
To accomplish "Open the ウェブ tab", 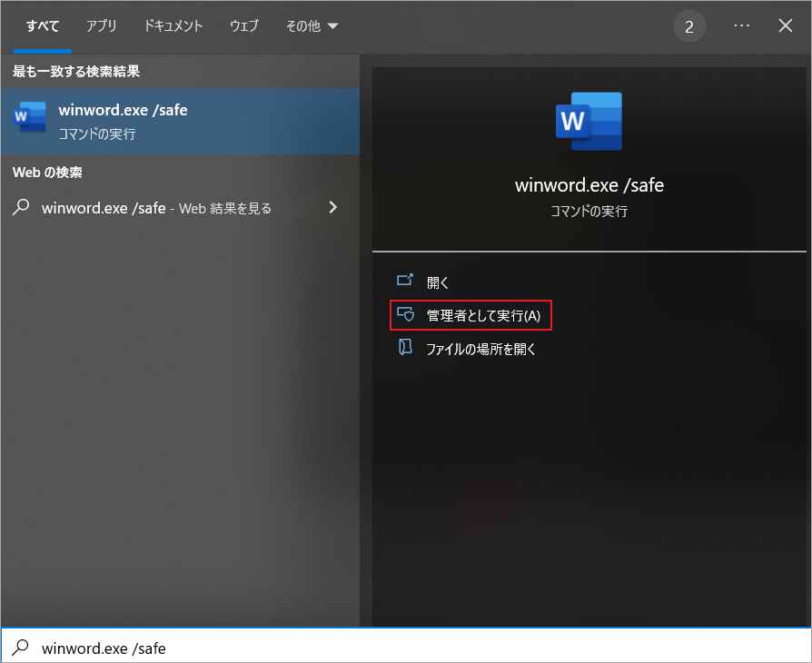I will [x=243, y=26].
